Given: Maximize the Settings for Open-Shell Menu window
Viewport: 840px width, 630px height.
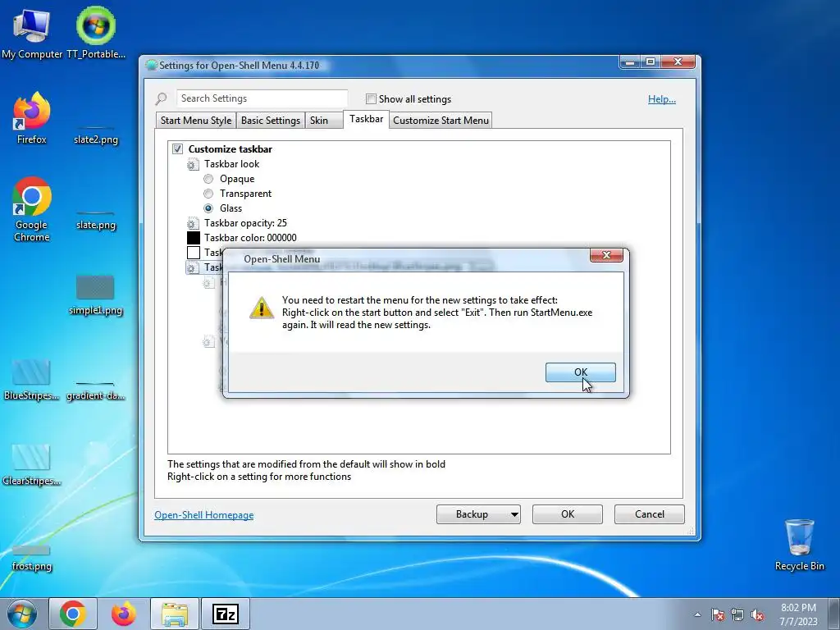Looking at the screenshot, I should [651, 62].
